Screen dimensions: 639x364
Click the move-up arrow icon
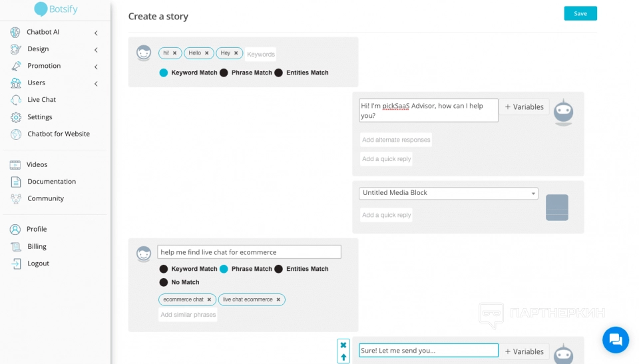(x=343, y=357)
